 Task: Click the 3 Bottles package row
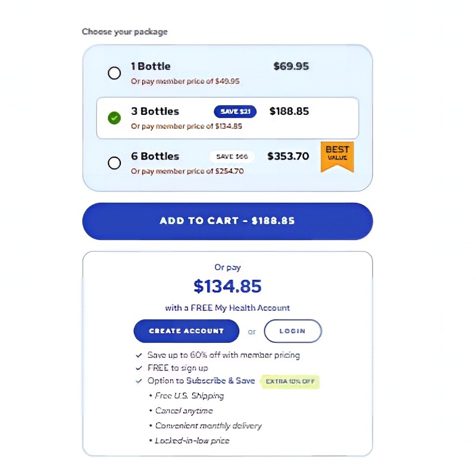tap(227, 118)
